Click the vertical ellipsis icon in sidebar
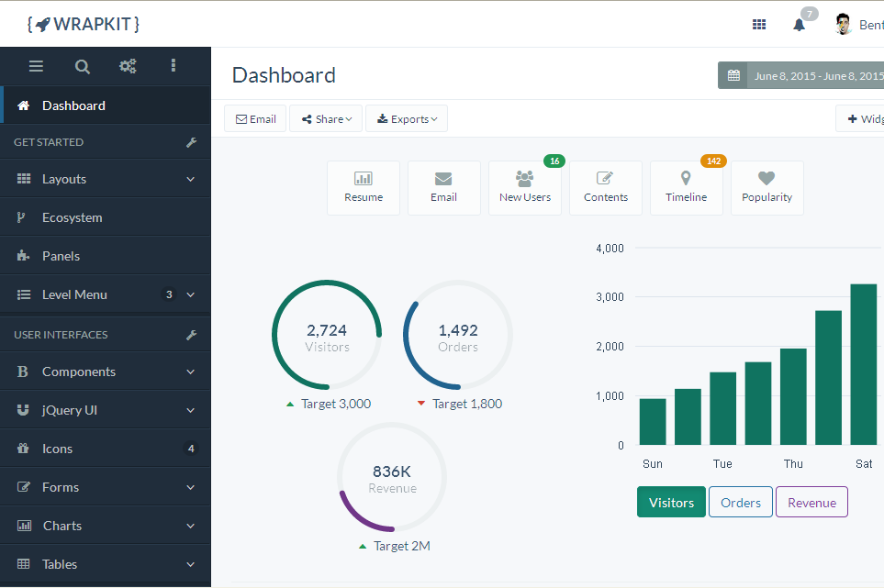The height and width of the screenshot is (588, 884). 173,66
